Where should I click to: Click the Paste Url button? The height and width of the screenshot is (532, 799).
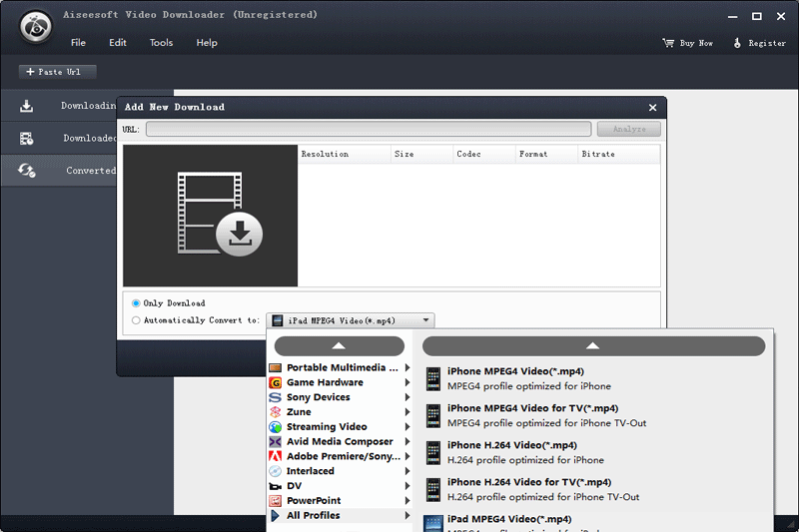pos(57,72)
